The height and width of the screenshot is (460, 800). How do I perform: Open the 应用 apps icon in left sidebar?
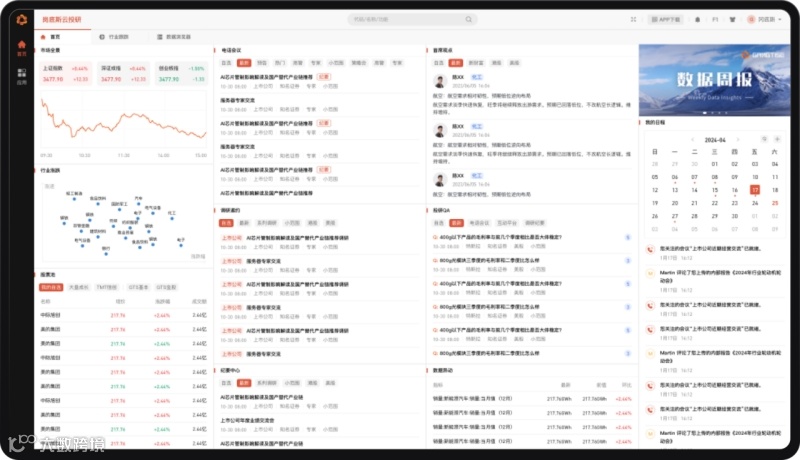click(21, 76)
